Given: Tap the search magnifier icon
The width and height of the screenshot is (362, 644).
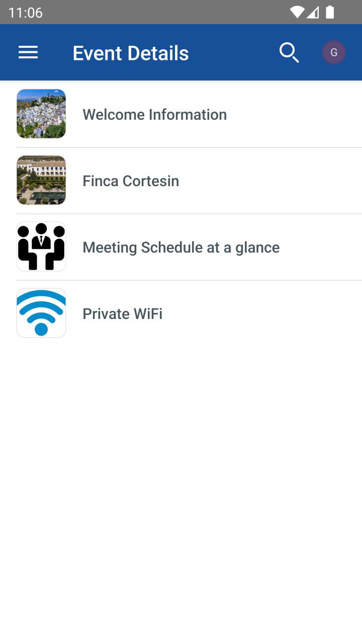Looking at the screenshot, I should (x=289, y=52).
